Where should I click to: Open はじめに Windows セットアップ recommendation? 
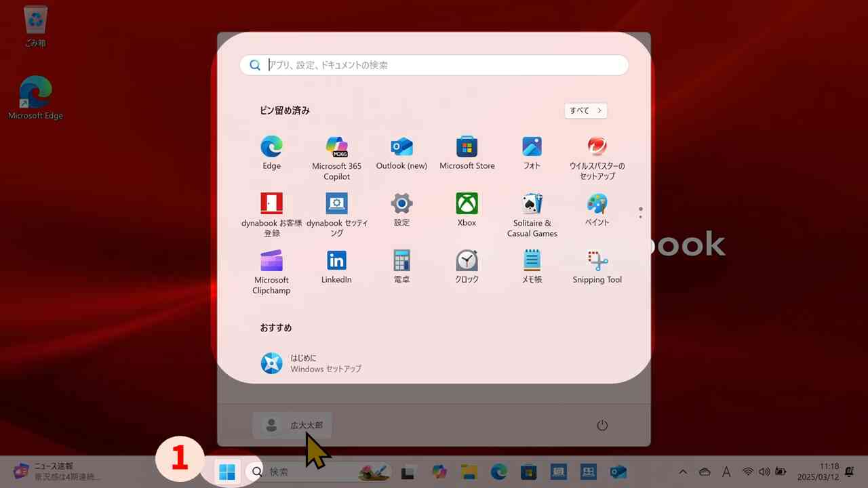coord(312,363)
